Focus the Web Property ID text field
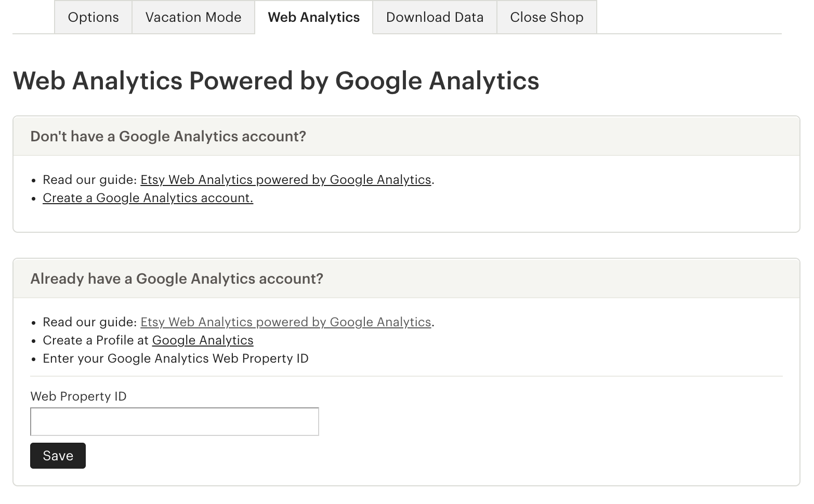The height and width of the screenshot is (504, 814). point(174,421)
